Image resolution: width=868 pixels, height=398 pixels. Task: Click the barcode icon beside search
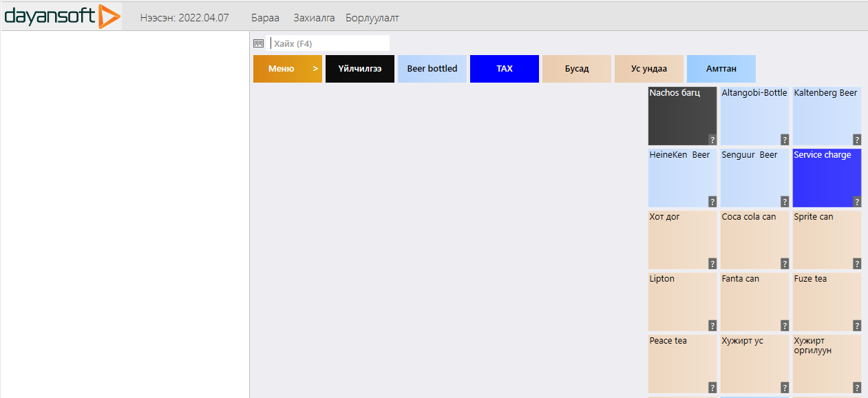[x=258, y=43]
